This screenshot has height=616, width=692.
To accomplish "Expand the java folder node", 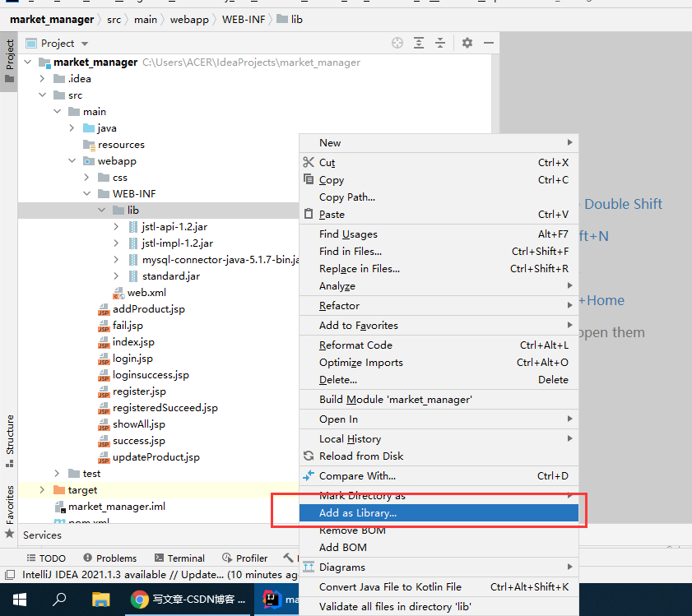I will coord(72,128).
